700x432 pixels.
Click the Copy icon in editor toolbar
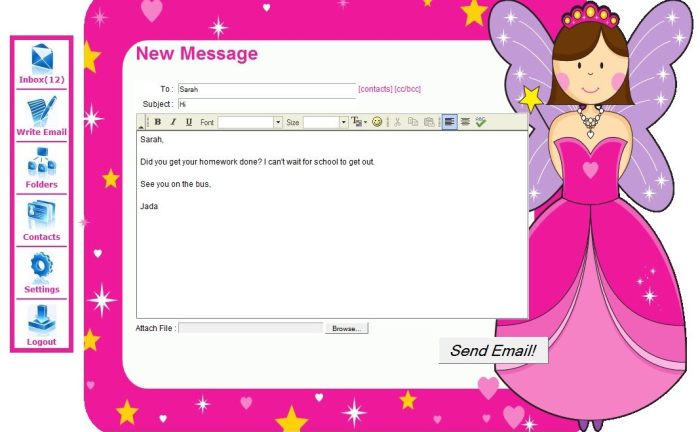[x=413, y=122]
